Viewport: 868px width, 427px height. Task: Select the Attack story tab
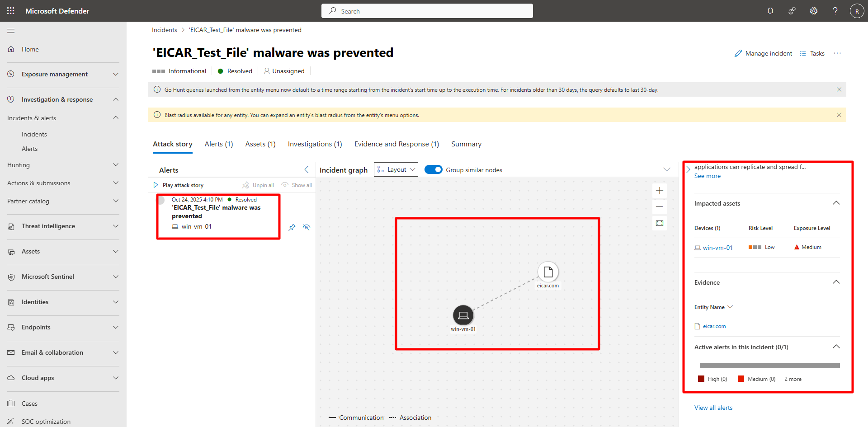click(173, 144)
